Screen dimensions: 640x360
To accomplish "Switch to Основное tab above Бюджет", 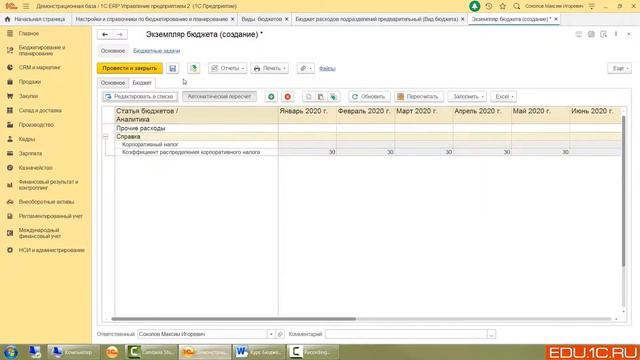I will pyautogui.click(x=113, y=83).
